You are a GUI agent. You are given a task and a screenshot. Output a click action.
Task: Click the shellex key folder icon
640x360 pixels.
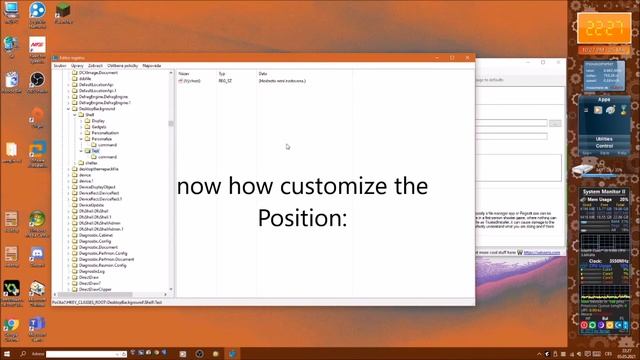[81, 163]
